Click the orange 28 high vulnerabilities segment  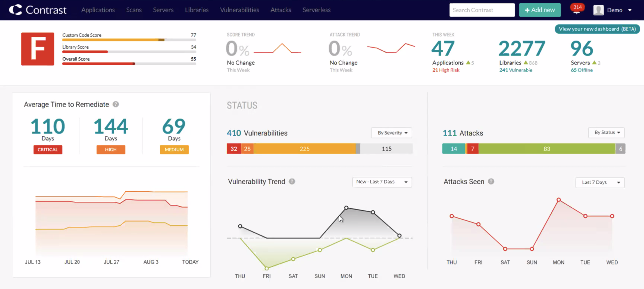pyautogui.click(x=247, y=149)
